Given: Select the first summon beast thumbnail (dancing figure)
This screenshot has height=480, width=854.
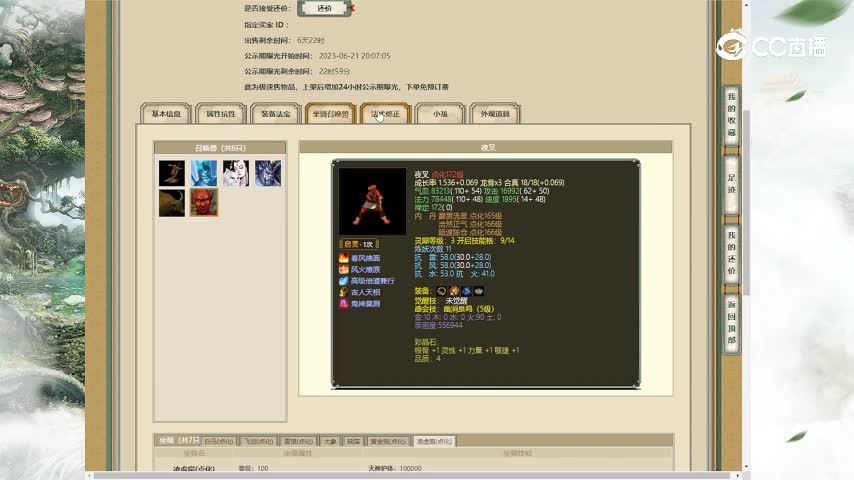Looking at the screenshot, I should click(172, 173).
